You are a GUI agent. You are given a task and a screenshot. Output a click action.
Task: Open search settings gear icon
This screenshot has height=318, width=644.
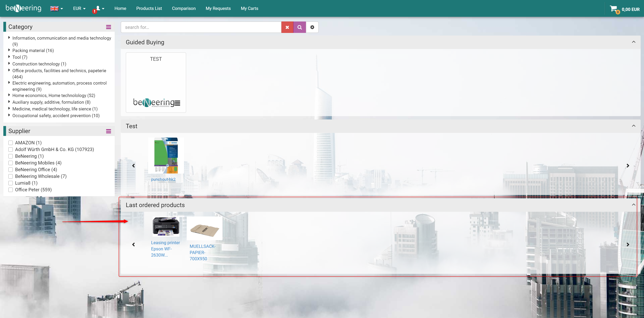pos(312,27)
